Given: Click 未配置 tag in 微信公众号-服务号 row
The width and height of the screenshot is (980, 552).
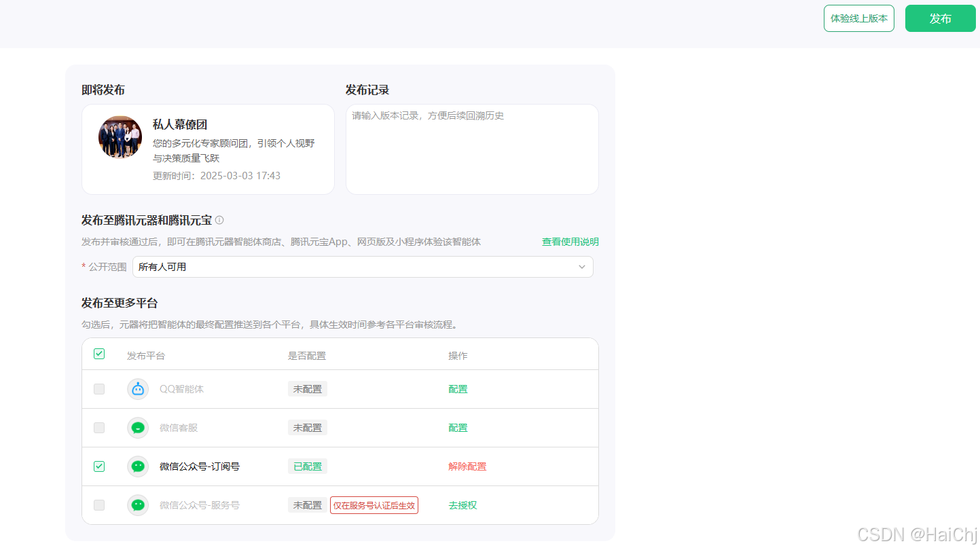Looking at the screenshot, I should tap(308, 505).
